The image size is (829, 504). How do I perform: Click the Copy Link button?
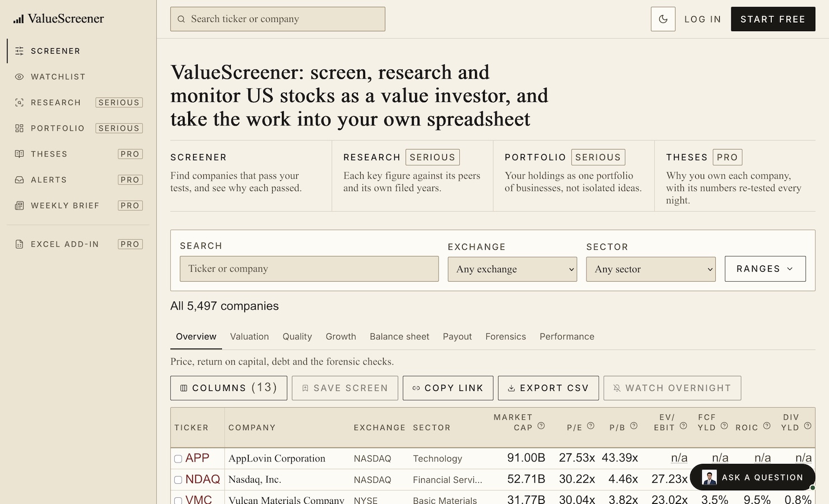(448, 388)
